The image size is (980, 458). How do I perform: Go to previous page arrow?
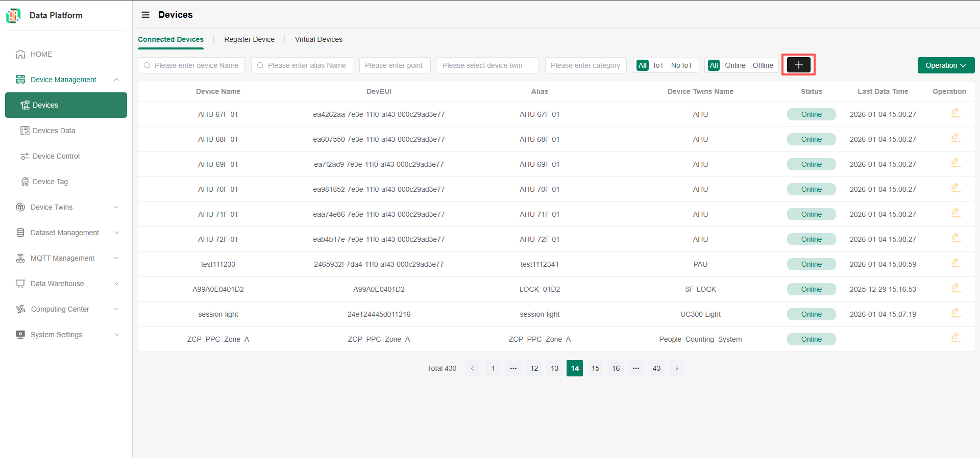pos(472,368)
